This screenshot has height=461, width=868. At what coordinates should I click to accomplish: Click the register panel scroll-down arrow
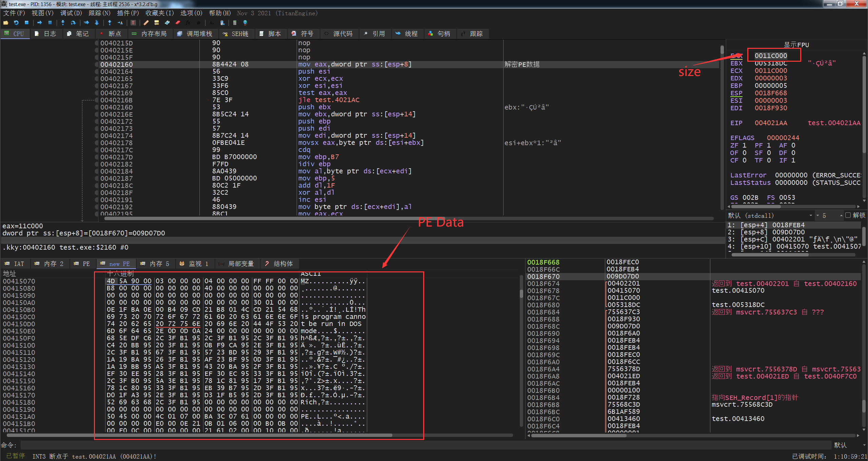[x=864, y=201]
